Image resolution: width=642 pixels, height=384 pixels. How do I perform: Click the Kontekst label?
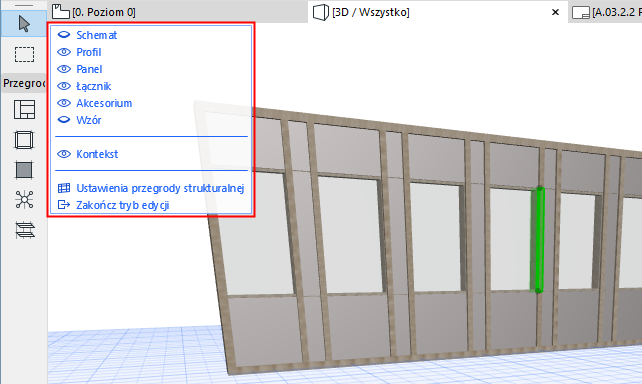[x=97, y=154]
